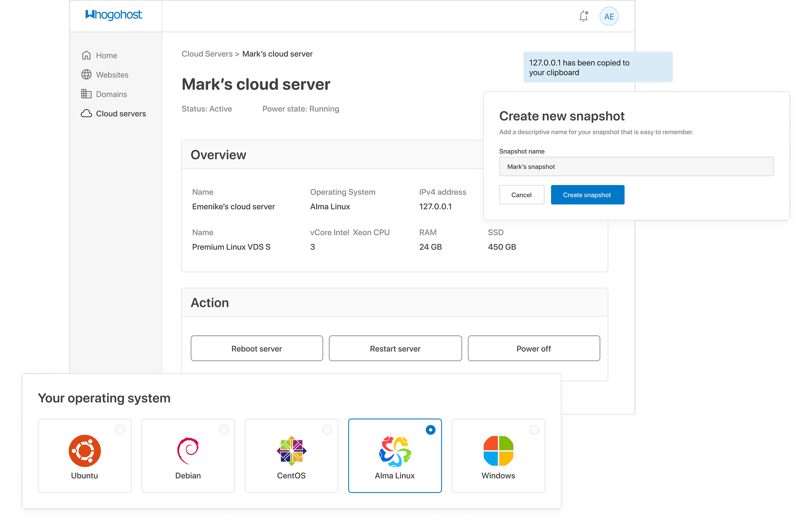
Task: Open the AE user avatar
Action: (x=609, y=17)
